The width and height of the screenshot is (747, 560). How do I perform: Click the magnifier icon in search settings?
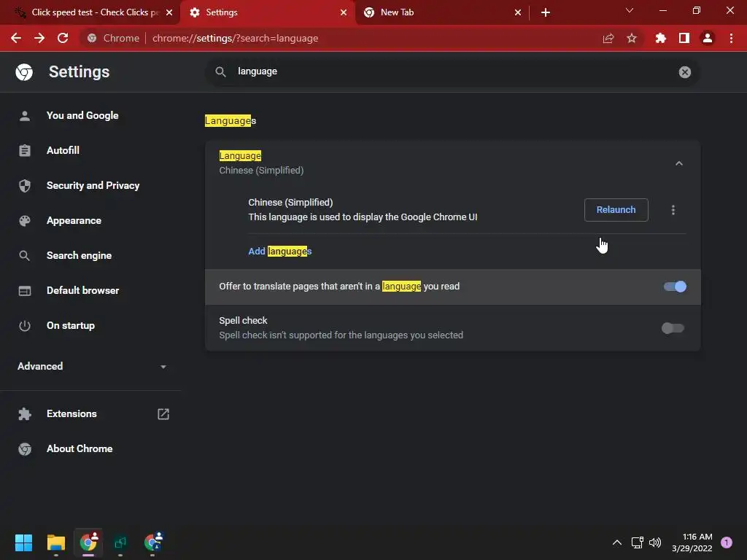click(220, 72)
